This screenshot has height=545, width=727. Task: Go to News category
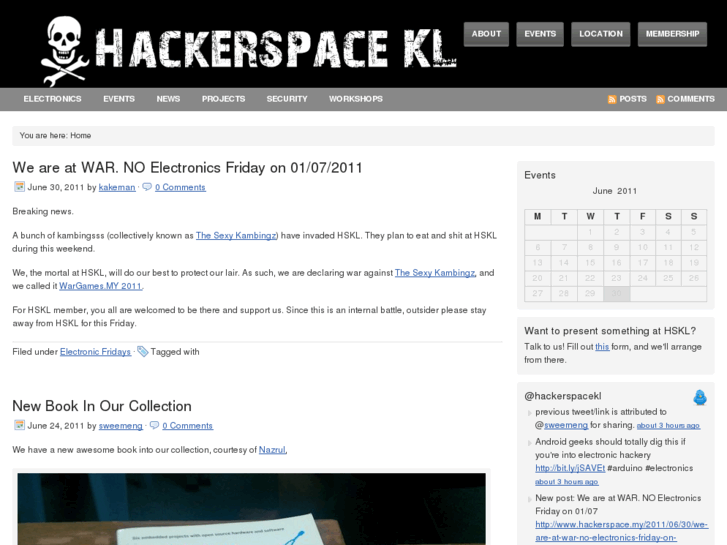[168, 99]
